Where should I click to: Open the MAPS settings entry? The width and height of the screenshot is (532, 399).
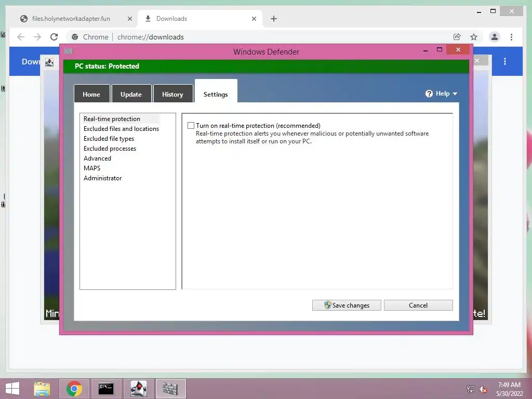[x=92, y=168]
